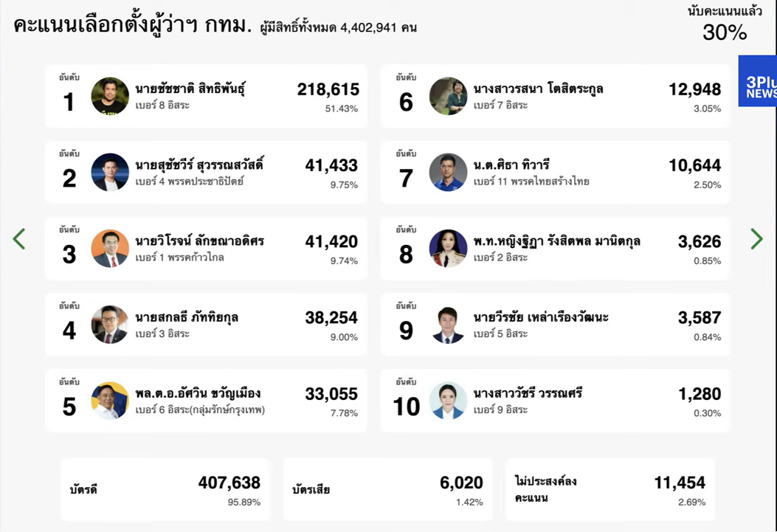
Task: Open rank 4 candidate's portrait
Action: [110, 325]
